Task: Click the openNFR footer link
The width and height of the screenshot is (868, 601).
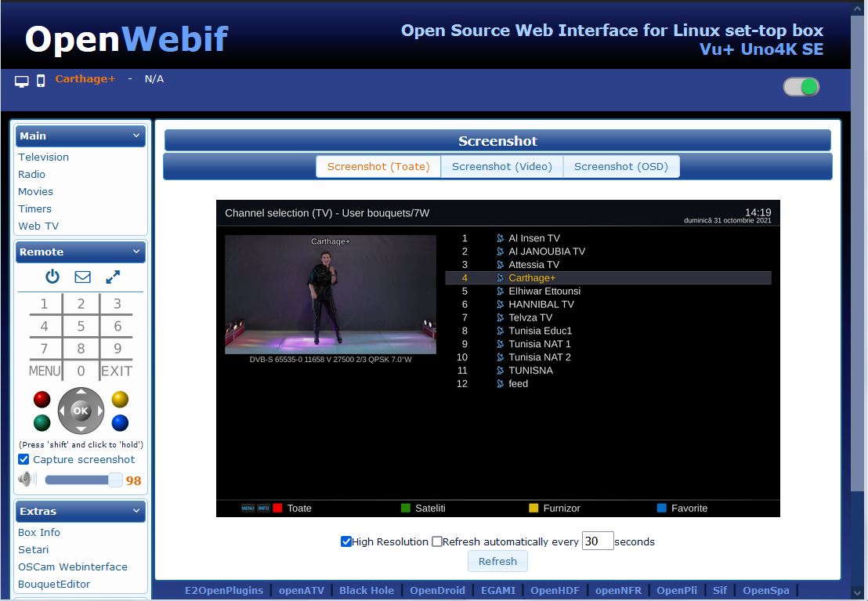Action: [618, 591]
